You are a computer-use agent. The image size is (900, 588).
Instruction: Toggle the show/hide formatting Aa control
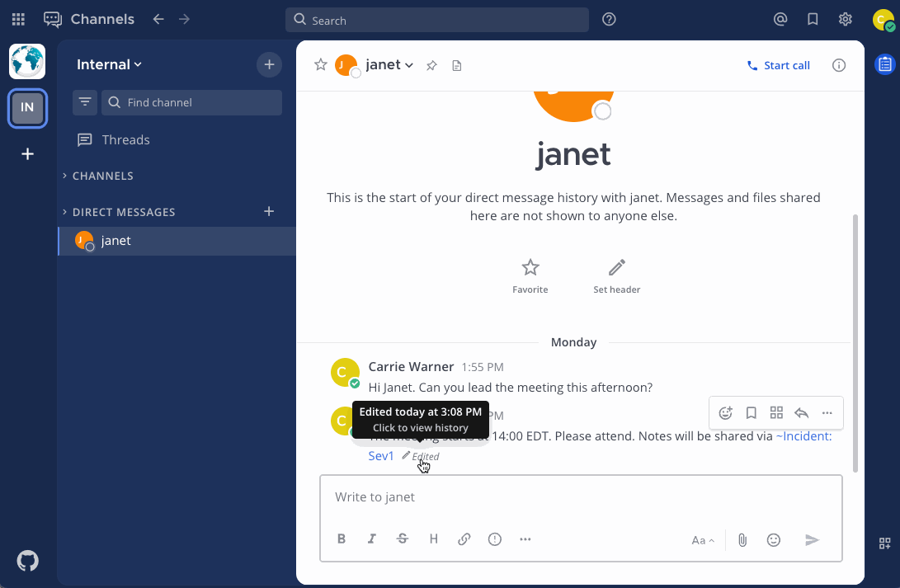point(703,540)
